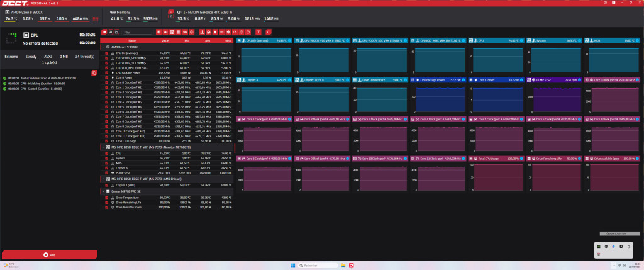Select GPU slot 1 selector in header
This screenshot has width=644, height=270.
click(171, 12)
